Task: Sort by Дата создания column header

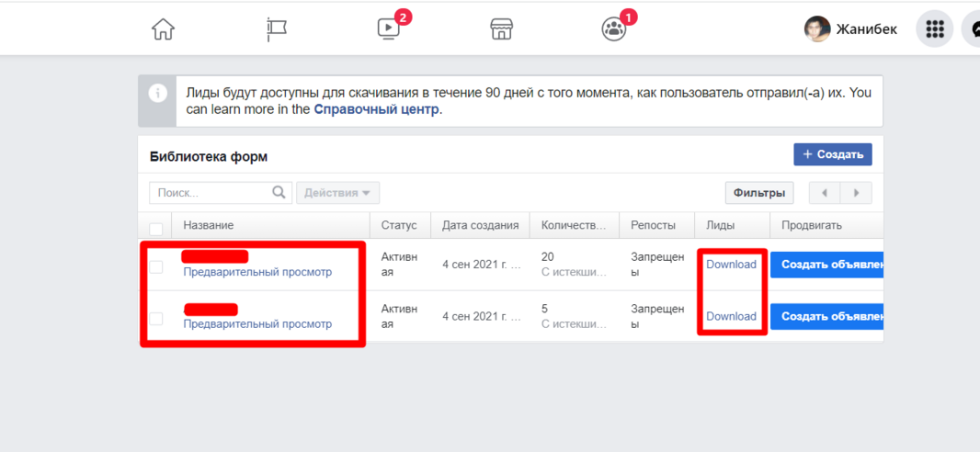Action: (x=480, y=225)
